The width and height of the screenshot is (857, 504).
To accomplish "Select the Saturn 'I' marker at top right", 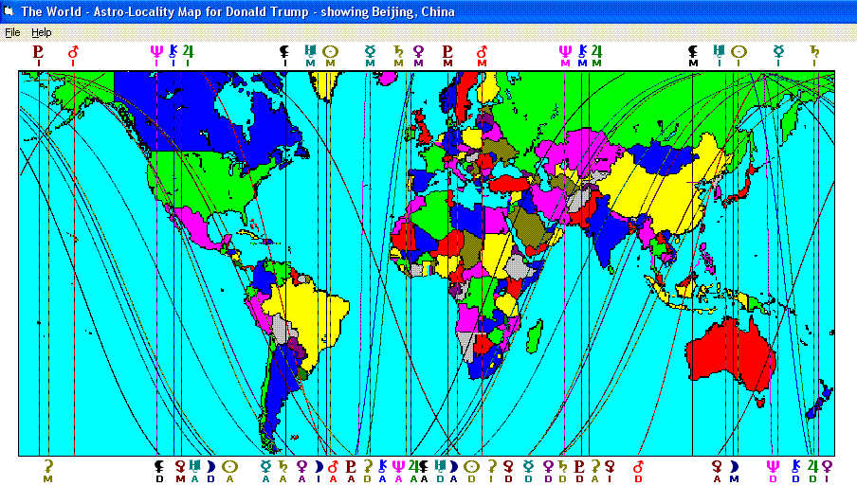I will 814,56.
